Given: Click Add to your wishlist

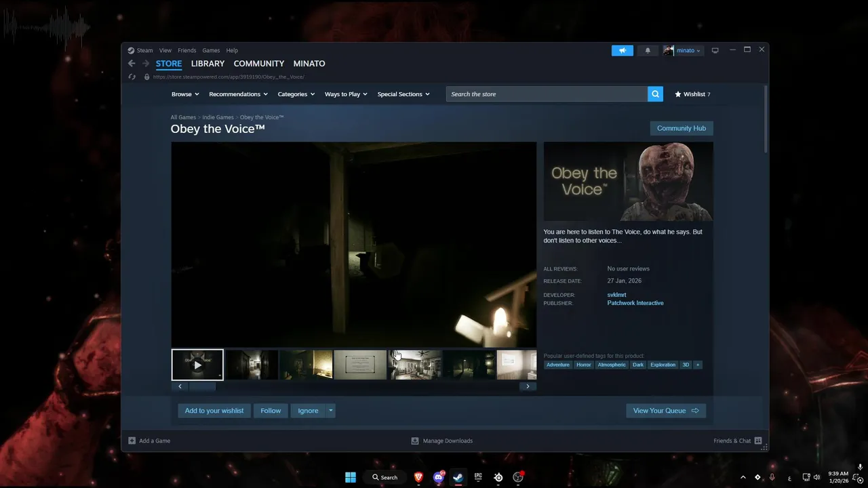Looking at the screenshot, I should pyautogui.click(x=214, y=411).
